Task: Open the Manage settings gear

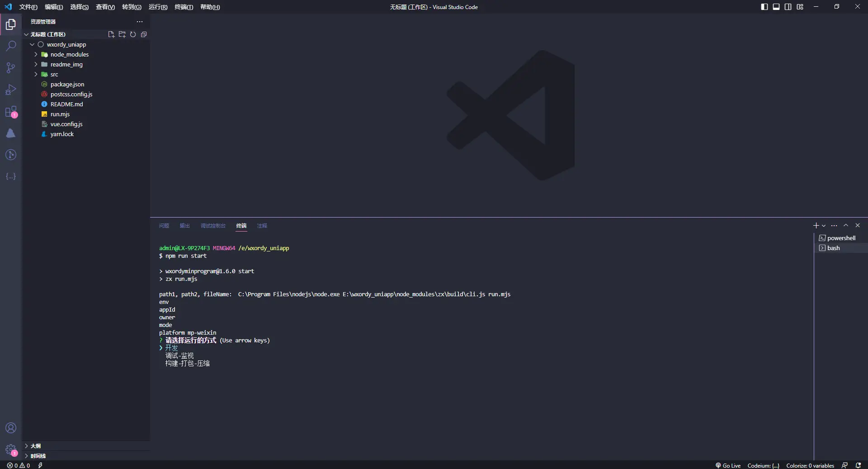Action: (x=11, y=450)
